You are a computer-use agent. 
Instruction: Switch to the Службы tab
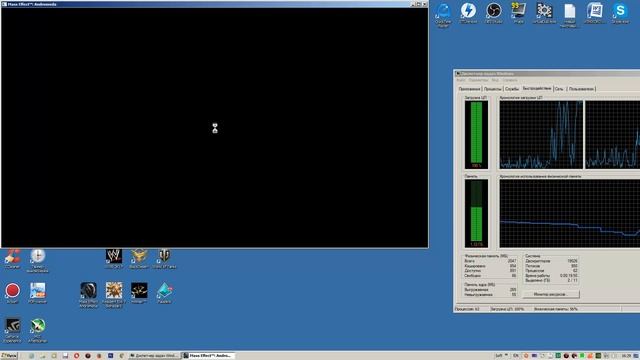(x=511, y=89)
